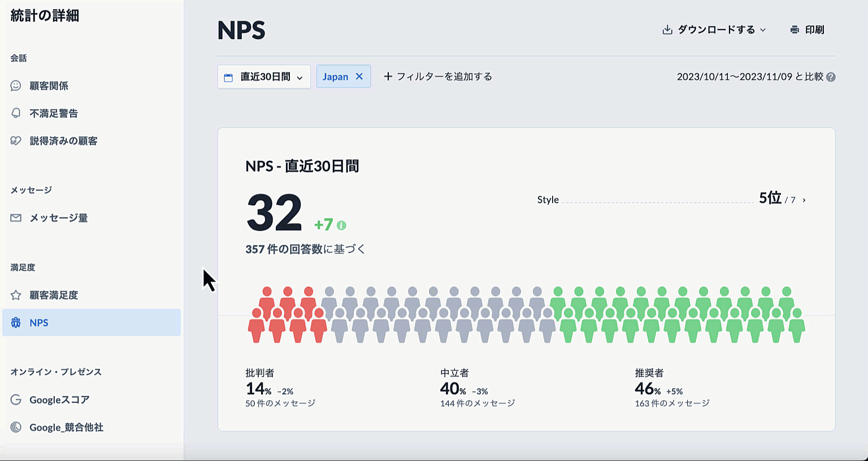
Task: Open the Style ranking via the chevron arrow
Action: [804, 200]
